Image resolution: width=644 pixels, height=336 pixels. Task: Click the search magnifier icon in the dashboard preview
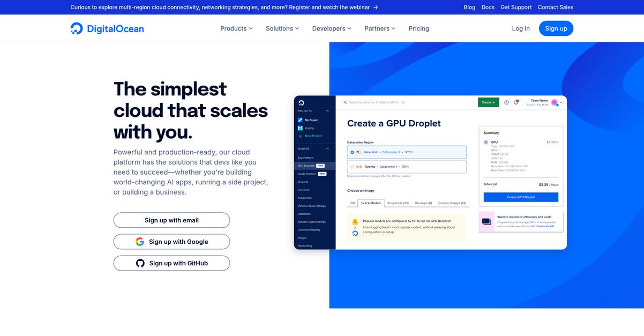coord(346,102)
